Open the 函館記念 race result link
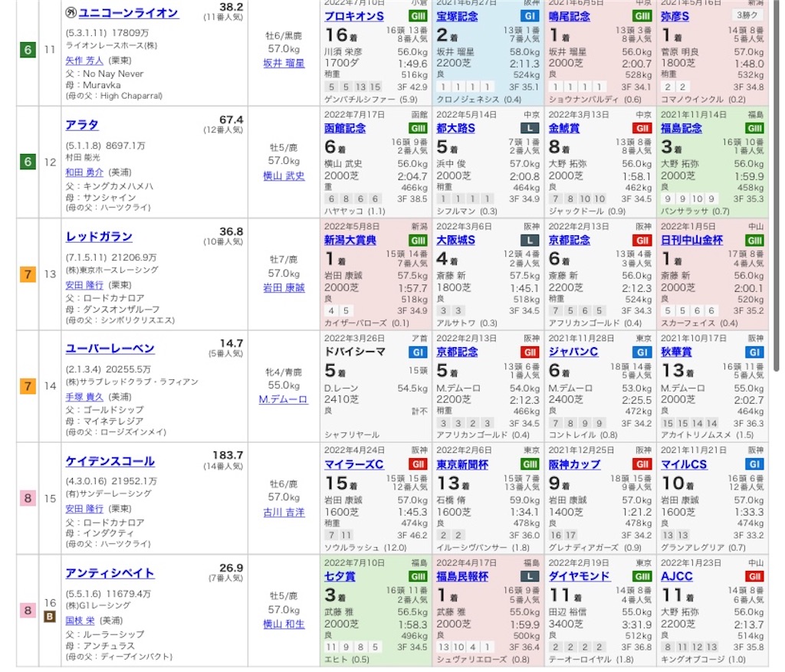Viewport: 785px width, 672px height. [345, 128]
